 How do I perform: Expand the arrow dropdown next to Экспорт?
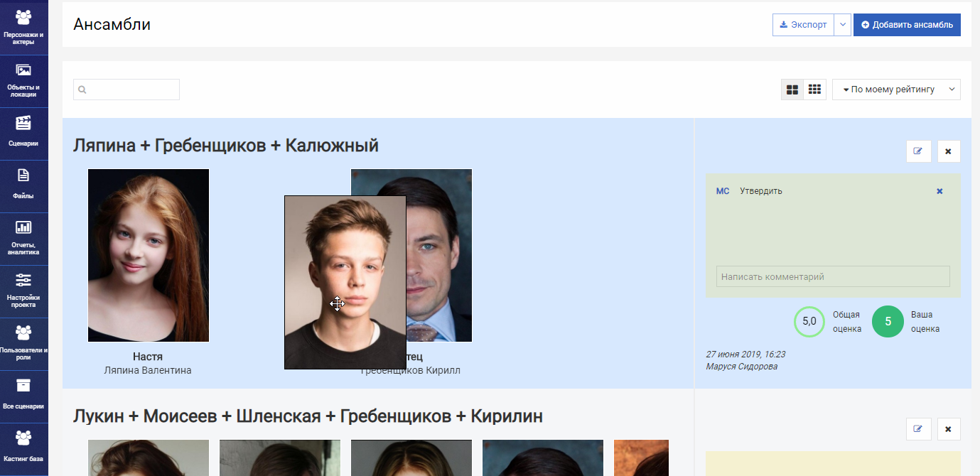point(842,25)
